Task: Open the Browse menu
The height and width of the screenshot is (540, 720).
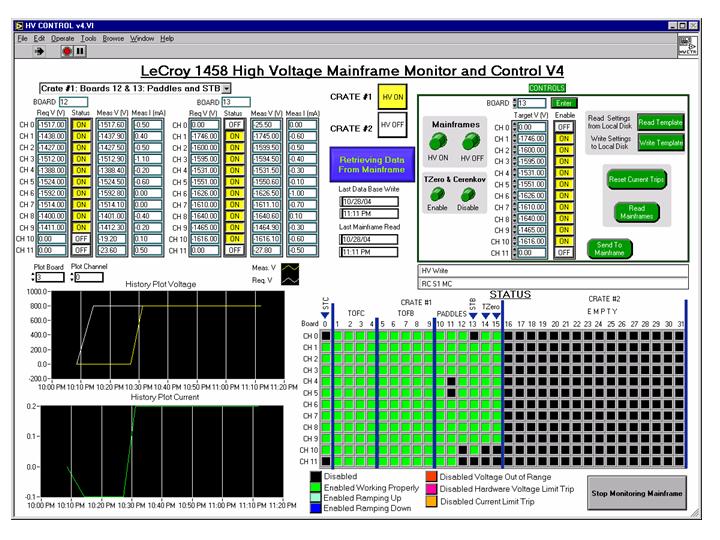Action: coord(113,39)
